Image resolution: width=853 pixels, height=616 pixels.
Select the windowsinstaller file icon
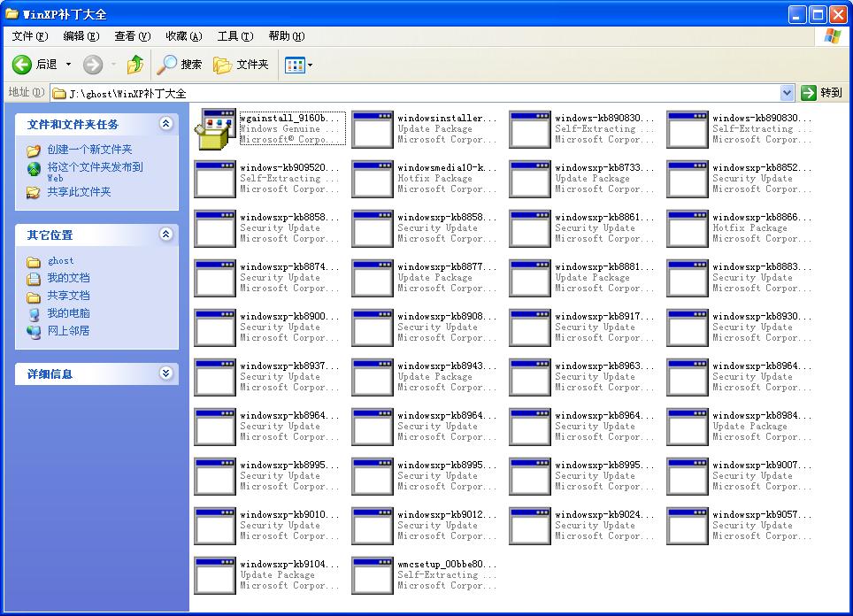pos(373,129)
